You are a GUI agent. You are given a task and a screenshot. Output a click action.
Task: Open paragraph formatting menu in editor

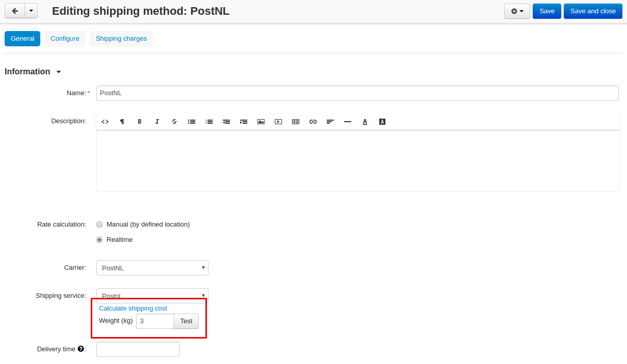pos(122,122)
